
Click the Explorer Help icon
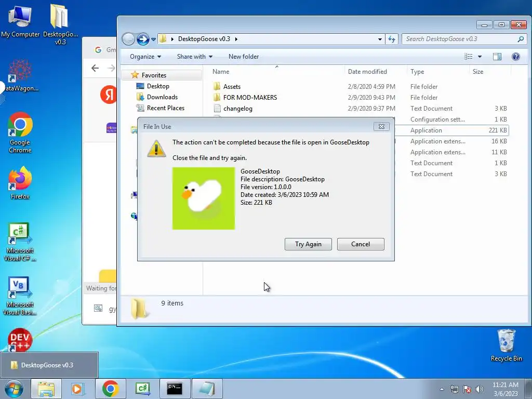[516, 57]
